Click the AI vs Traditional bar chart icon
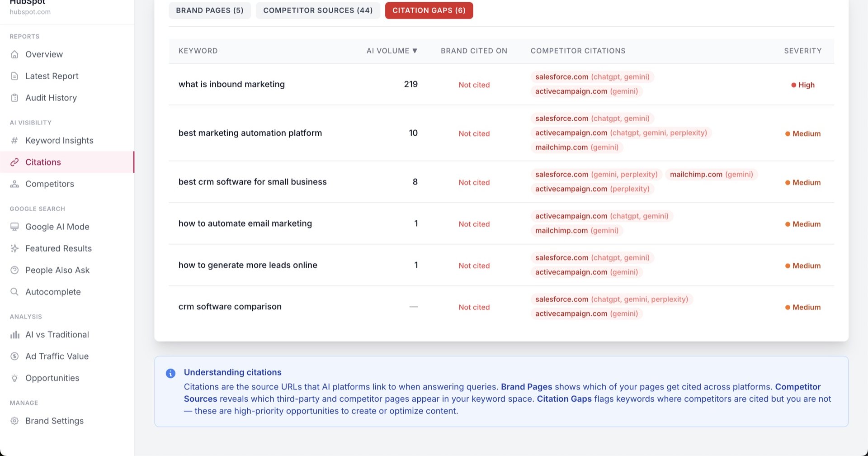This screenshot has height=456, width=868. pos(14,335)
